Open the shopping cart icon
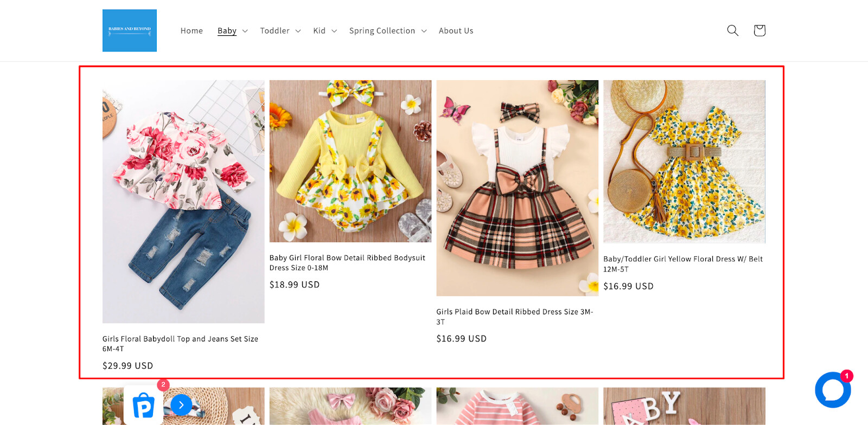The height and width of the screenshot is (425, 868). pyautogui.click(x=759, y=30)
